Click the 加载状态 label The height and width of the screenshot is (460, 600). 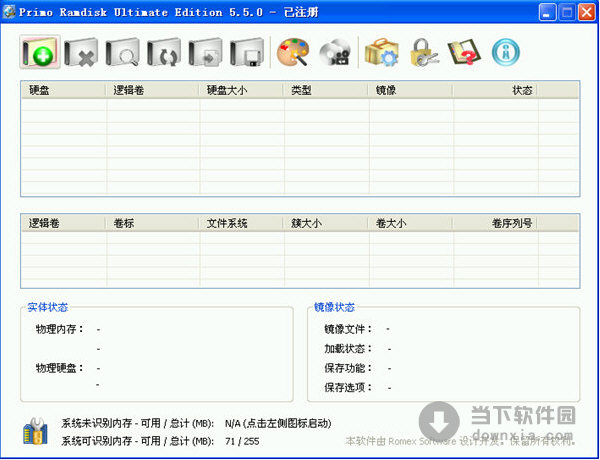tap(348, 349)
